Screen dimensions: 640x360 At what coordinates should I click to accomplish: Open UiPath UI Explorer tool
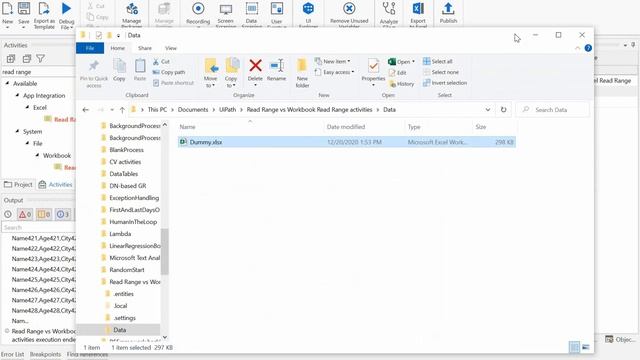(308, 9)
